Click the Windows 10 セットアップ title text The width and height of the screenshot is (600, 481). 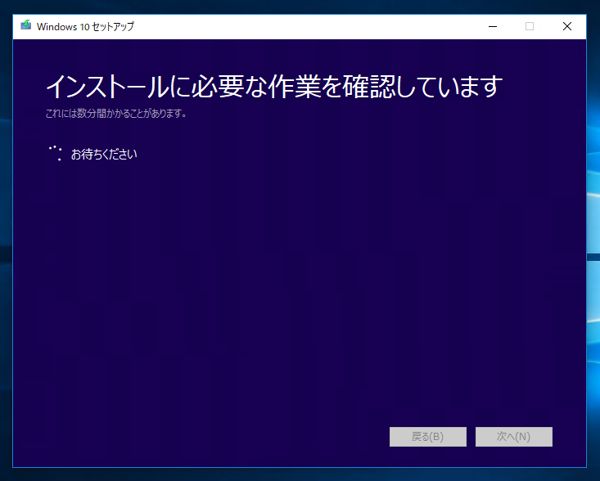click(x=85, y=26)
